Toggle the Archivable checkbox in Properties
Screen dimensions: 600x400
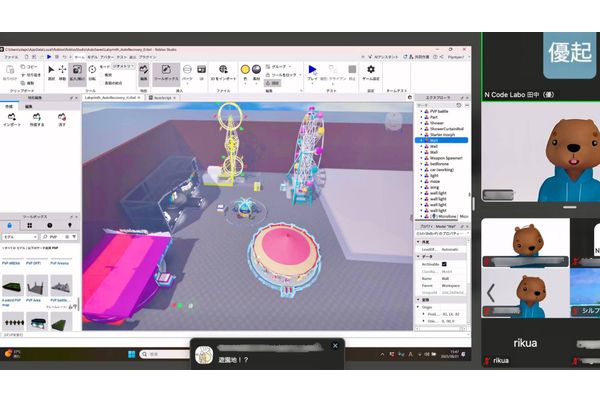click(x=444, y=264)
